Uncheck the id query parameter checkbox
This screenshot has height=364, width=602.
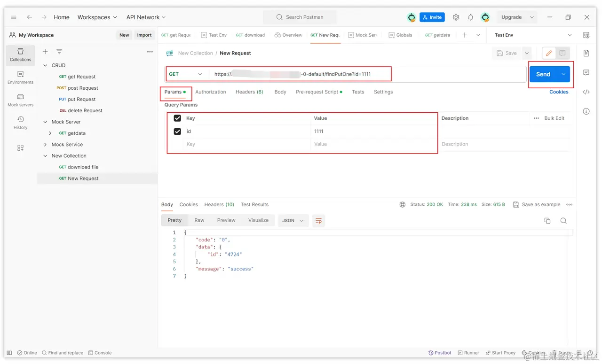click(x=177, y=132)
